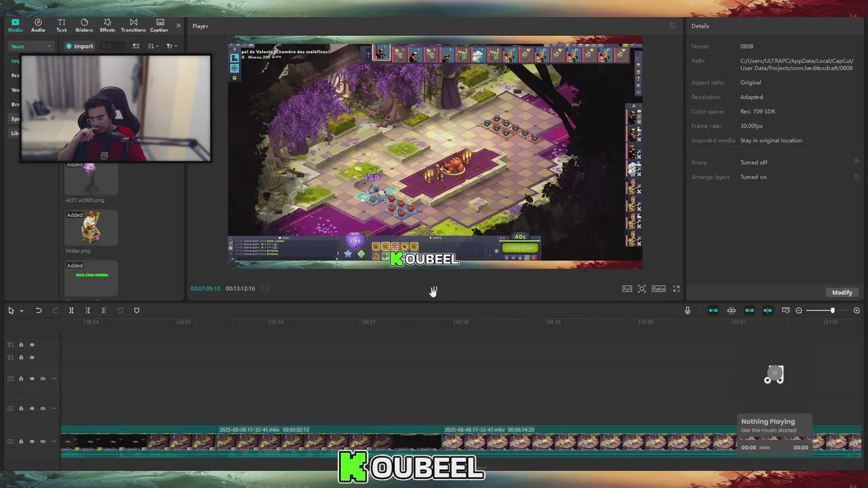Image resolution: width=868 pixels, height=488 pixels.
Task: Switch to the Audio tab
Action: (38, 26)
